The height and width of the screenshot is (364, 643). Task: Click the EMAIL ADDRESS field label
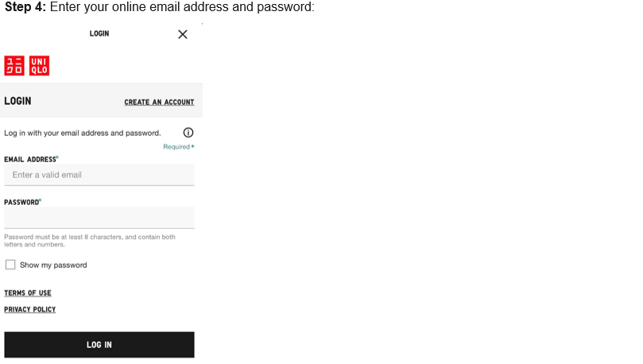31,160
